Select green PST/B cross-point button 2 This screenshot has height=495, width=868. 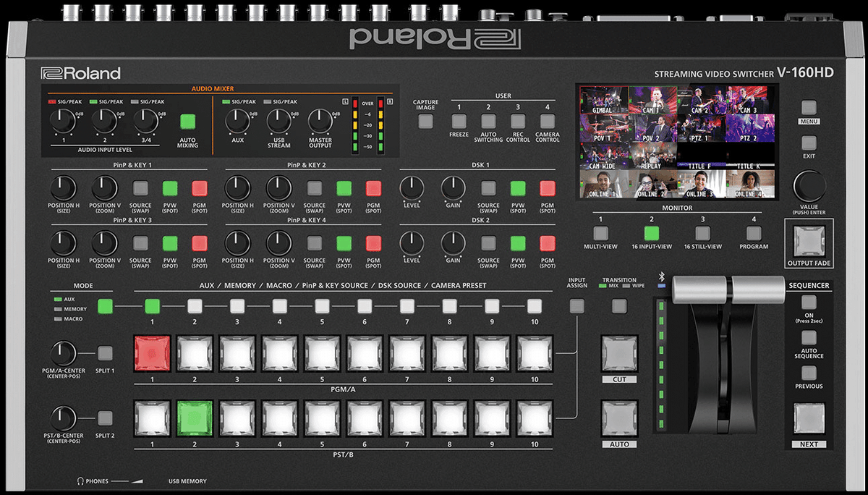195,418
